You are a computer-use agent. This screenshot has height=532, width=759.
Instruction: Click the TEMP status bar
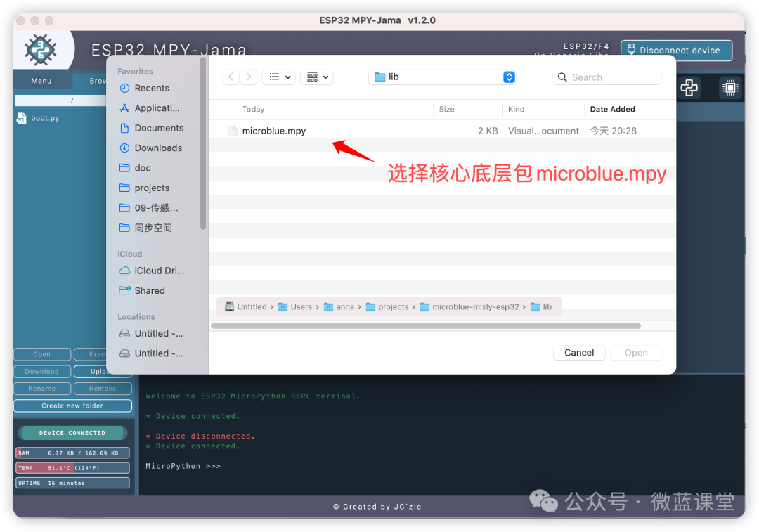pyautogui.click(x=72, y=468)
